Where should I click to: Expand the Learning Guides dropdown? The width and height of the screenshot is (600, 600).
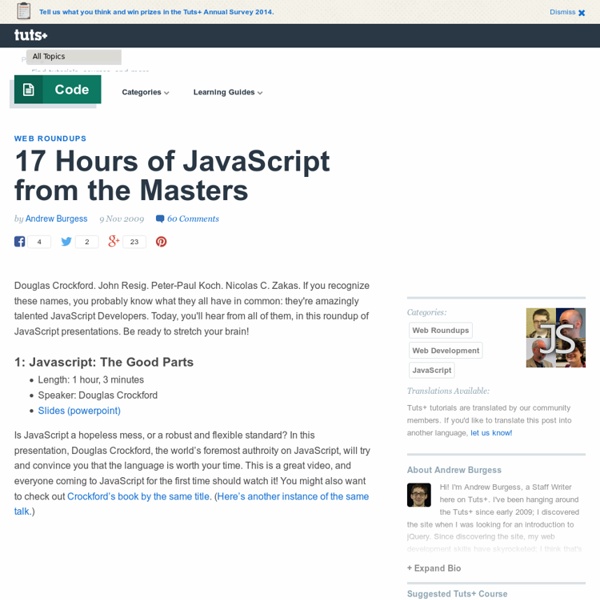(x=228, y=92)
